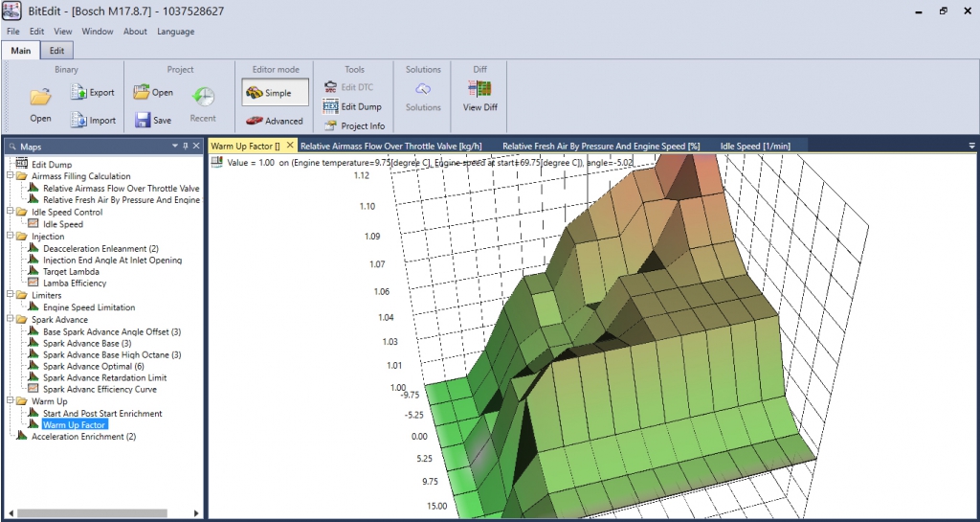Open the About menu
Viewport: 980px width, 522px height.
click(x=135, y=32)
